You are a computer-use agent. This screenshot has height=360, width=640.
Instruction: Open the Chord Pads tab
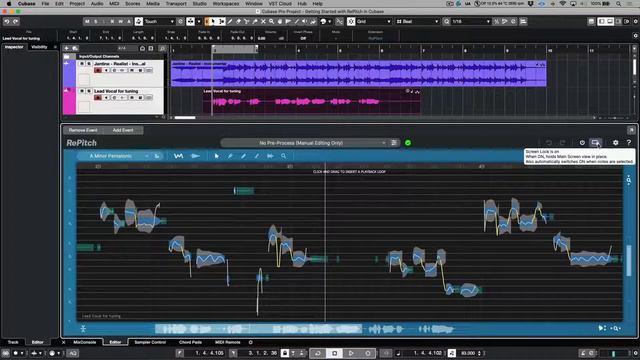pos(190,342)
